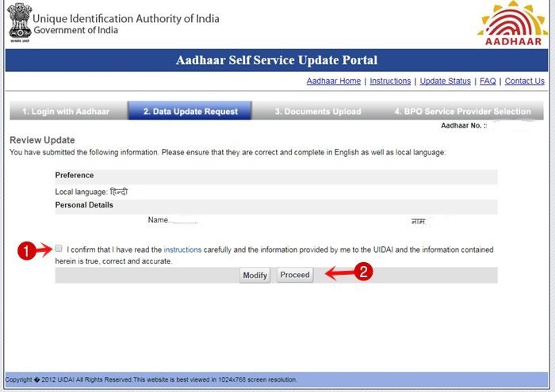Click the Local language Hindi value
Viewport: 555px width, 392px height.
point(119,192)
